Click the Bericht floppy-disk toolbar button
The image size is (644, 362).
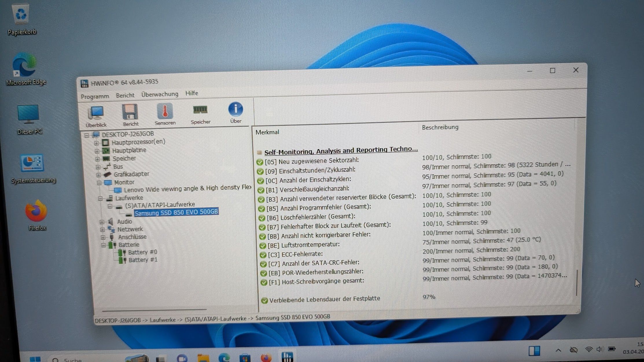130,116
